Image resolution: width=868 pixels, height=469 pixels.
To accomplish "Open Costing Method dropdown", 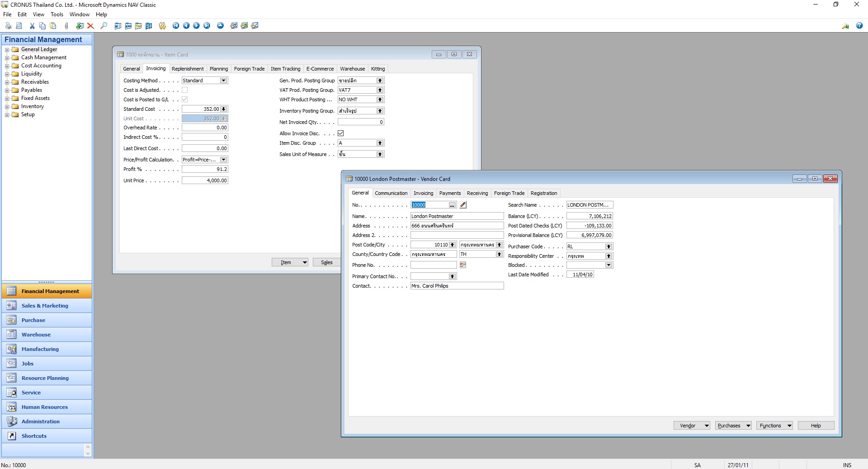I will pyautogui.click(x=223, y=81).
